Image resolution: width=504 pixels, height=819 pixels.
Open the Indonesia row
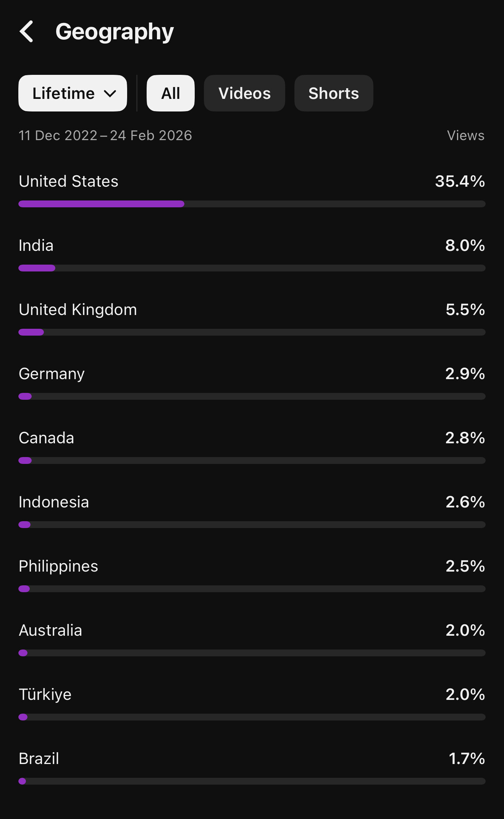pos(252,510)
